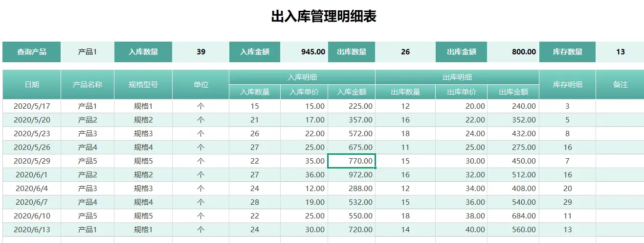The height and width of the screenshot is (243, 644).
Task: Click the outbound amount 240.00
Action: click(513, 106)
